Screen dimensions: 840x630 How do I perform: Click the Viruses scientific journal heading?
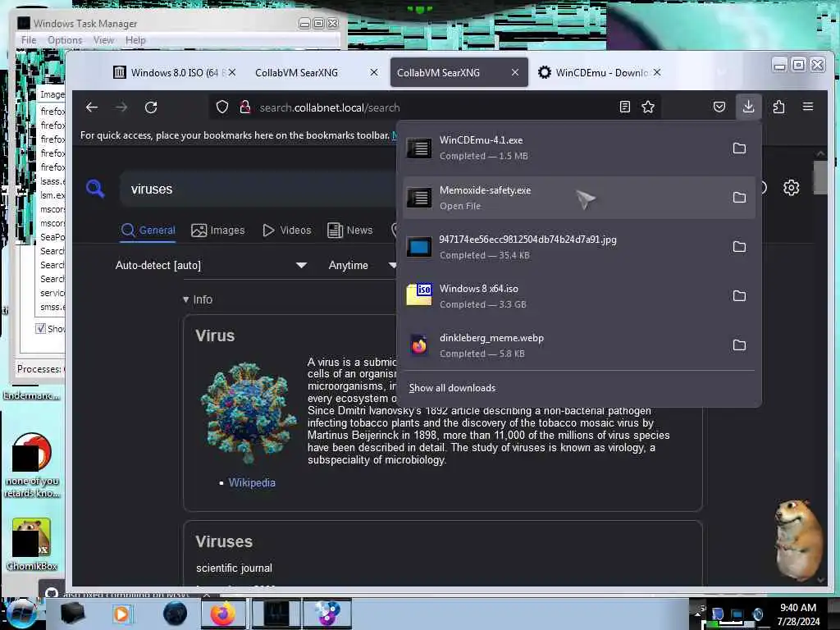224,541
